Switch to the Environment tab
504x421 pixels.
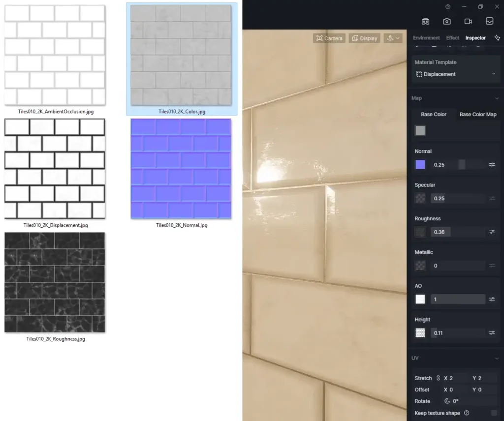[x=426, y=38]
